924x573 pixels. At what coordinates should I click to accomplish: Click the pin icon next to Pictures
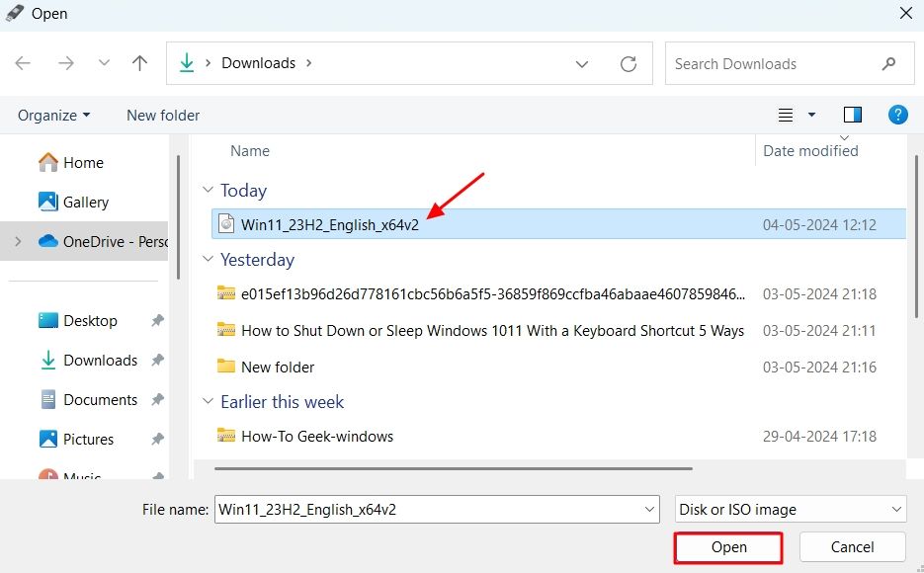pyautogui.click(x=157, y=439)
